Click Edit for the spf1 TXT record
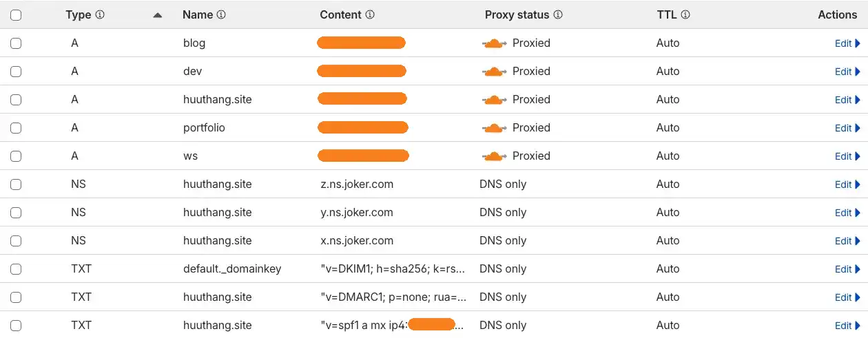Viewport: 868px width, 338px height. tap(847, 326)
